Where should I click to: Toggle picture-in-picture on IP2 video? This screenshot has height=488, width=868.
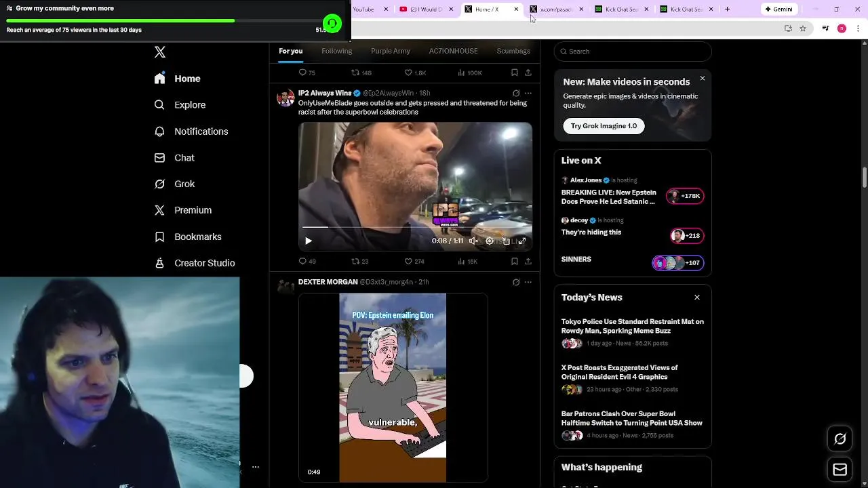pos(506,241)
